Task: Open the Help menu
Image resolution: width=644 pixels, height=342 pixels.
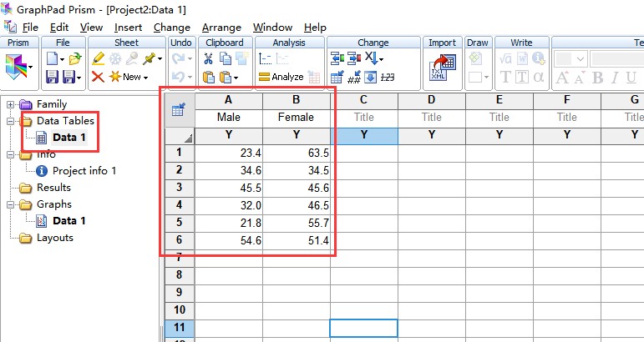Action: pos(315,28)
